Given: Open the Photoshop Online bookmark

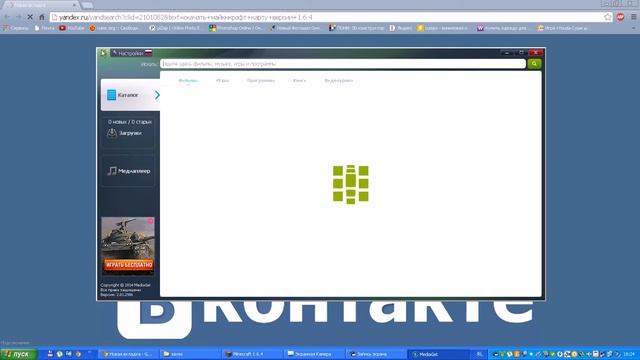Looking at the screenshot, I should pos(236,28).
